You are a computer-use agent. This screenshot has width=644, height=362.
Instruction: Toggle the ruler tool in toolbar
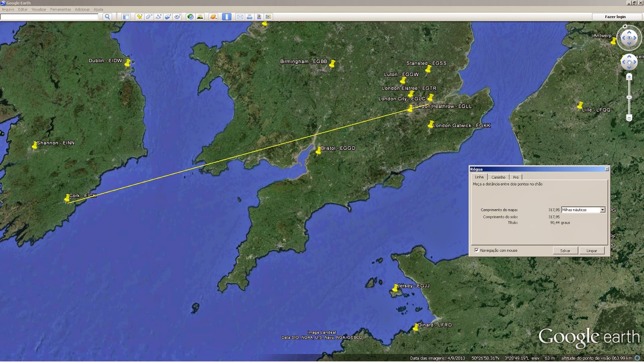(227, 16)
